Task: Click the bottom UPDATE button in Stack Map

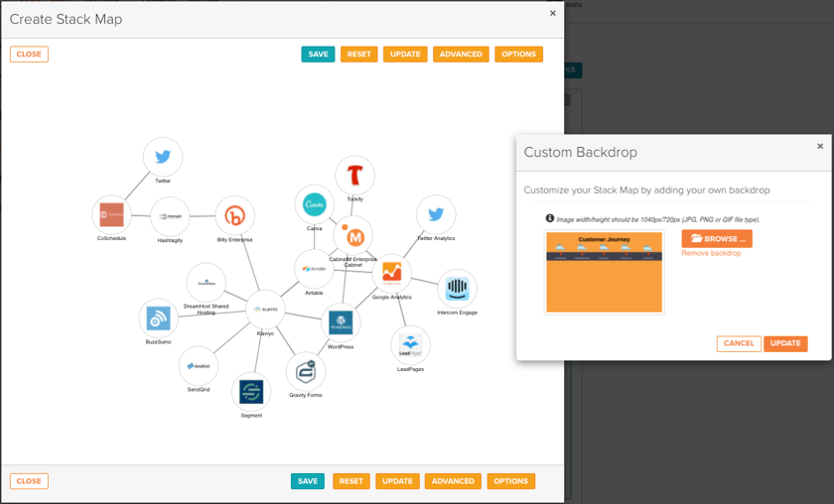Action: (397, 481)
